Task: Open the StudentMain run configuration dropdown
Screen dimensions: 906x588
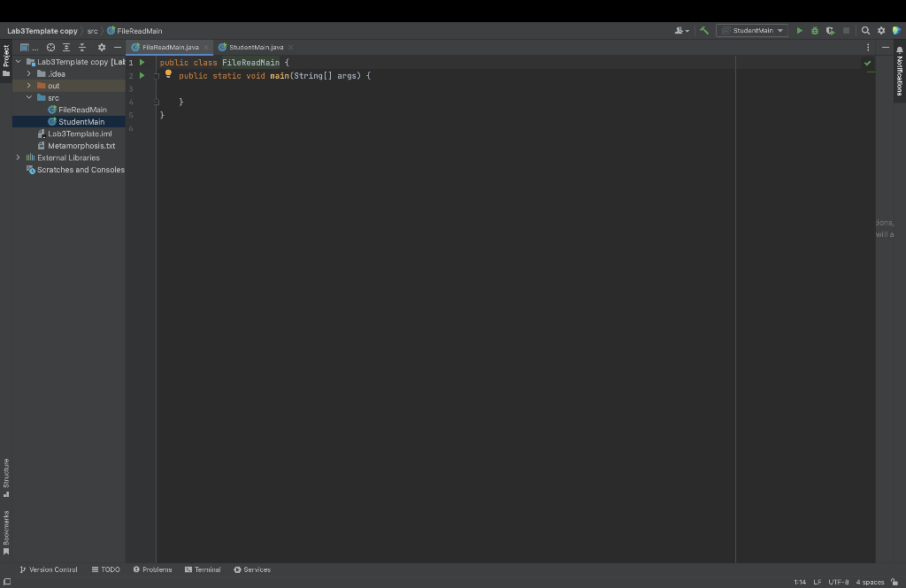Action: coord(752,31)
